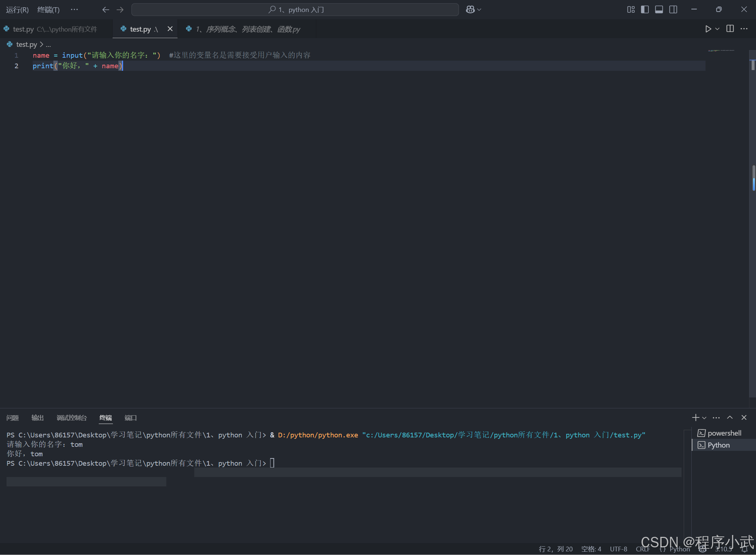
Task: Expand new terminal profile dropdown
Action: point(704,418)
